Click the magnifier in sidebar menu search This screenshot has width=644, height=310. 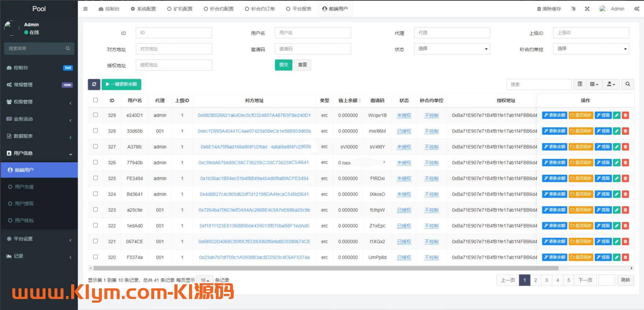(68, 48)
